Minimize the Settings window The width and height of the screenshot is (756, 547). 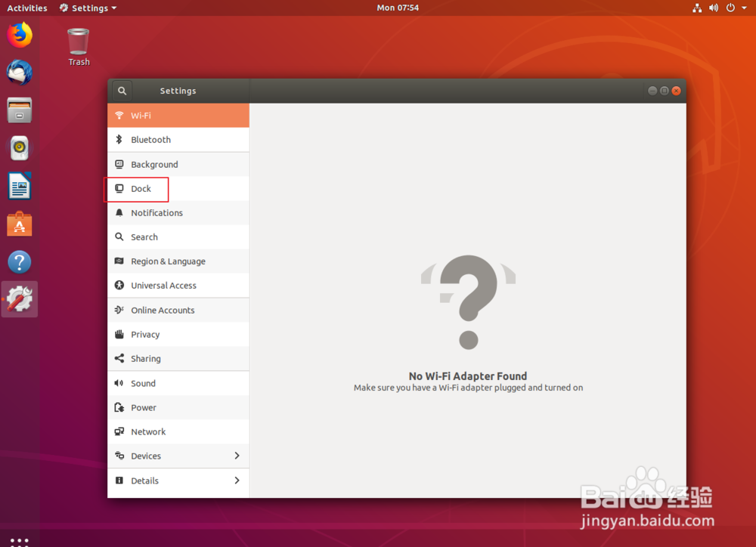[x=652, y=91]
